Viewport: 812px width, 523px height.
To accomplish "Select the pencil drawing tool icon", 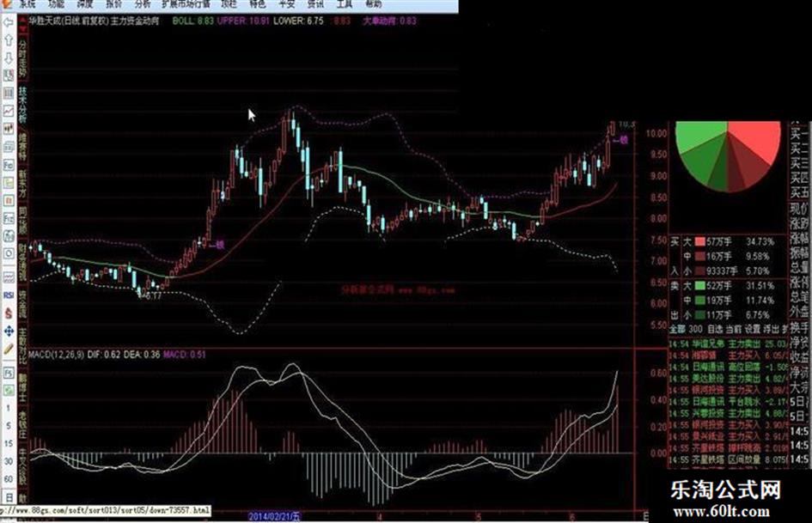I will click(9, 349).
